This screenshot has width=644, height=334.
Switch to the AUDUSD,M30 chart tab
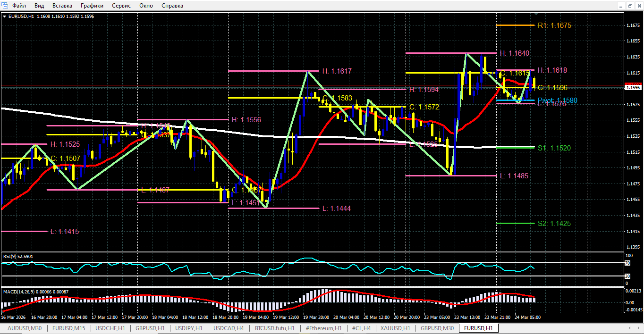tap(25, 328)
